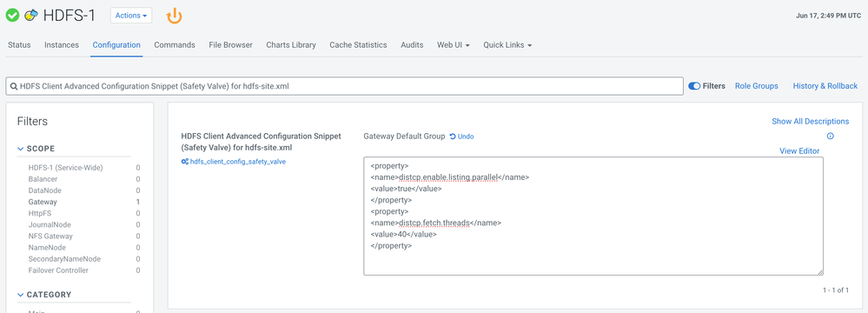Click the Undo arrow icon
The image size is (868, 313).
[453, 137]
